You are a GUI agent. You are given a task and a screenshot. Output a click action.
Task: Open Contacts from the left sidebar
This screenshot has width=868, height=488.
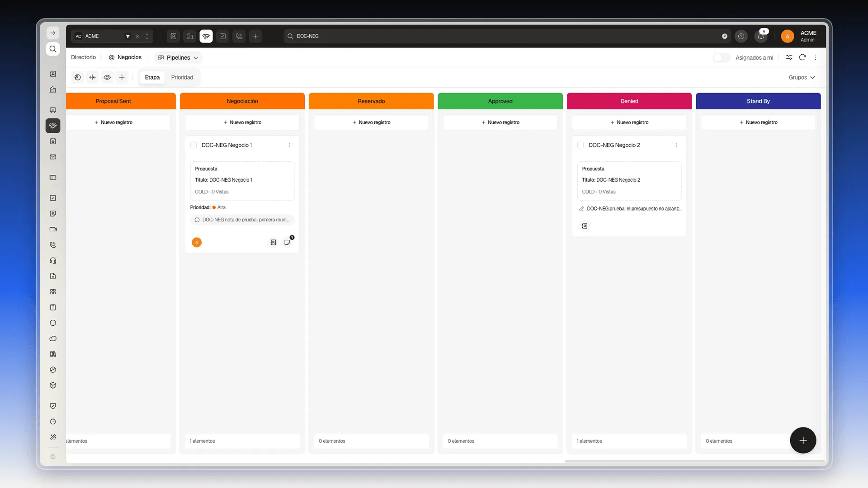[53, 74]
